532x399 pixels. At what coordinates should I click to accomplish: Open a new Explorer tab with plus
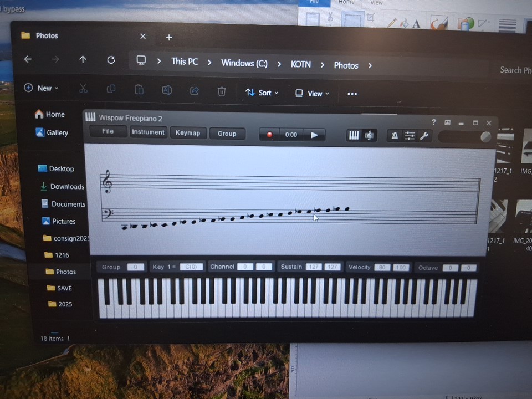[x=169, y=37]
